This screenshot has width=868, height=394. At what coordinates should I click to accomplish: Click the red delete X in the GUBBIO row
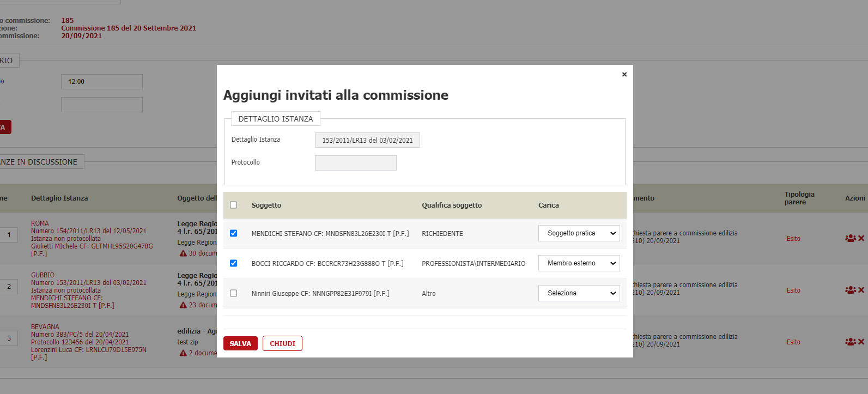point(861,290)
